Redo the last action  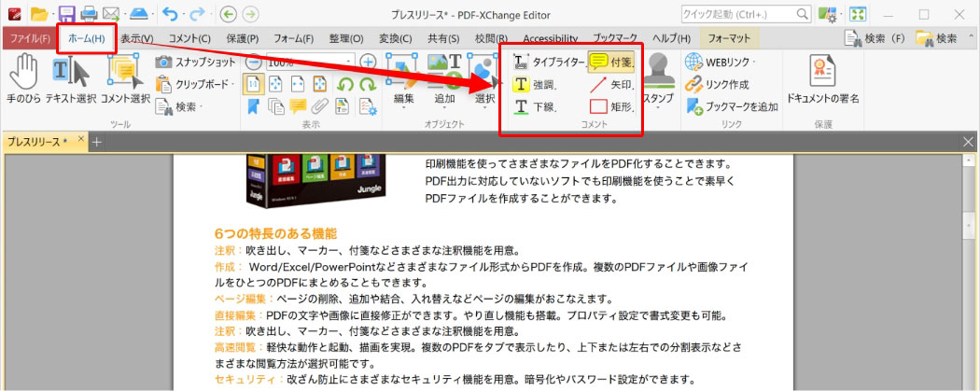point(196,13)
